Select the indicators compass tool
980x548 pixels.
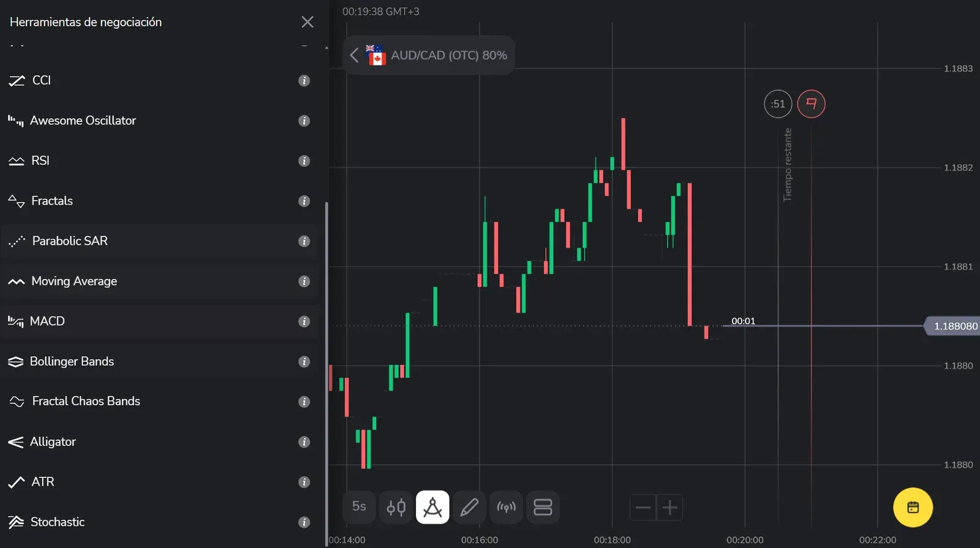point(432,508)
